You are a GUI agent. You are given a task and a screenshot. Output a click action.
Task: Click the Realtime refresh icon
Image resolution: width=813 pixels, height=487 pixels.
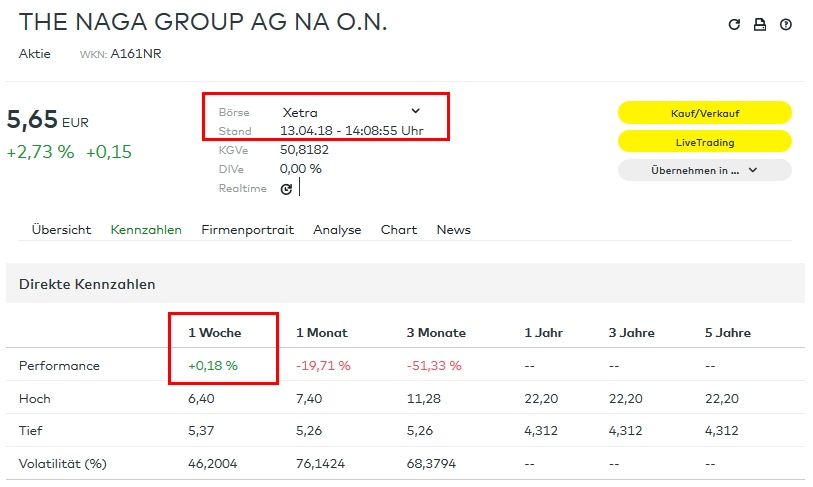286,188
